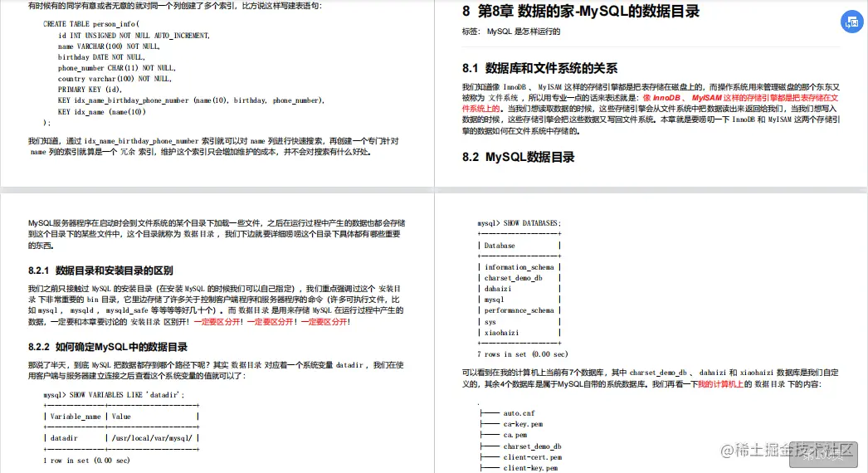Click the 'id INT UNSIGNED NOT NULL AUTO_INCREMENT,' line
868x473 pixels.
[x=134, y=36]
